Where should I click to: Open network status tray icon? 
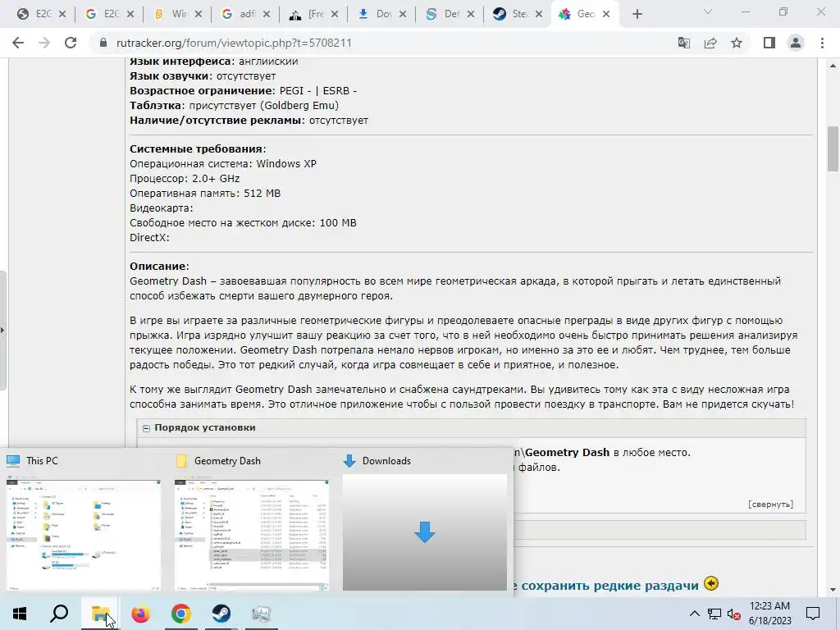tap(714, 614)
